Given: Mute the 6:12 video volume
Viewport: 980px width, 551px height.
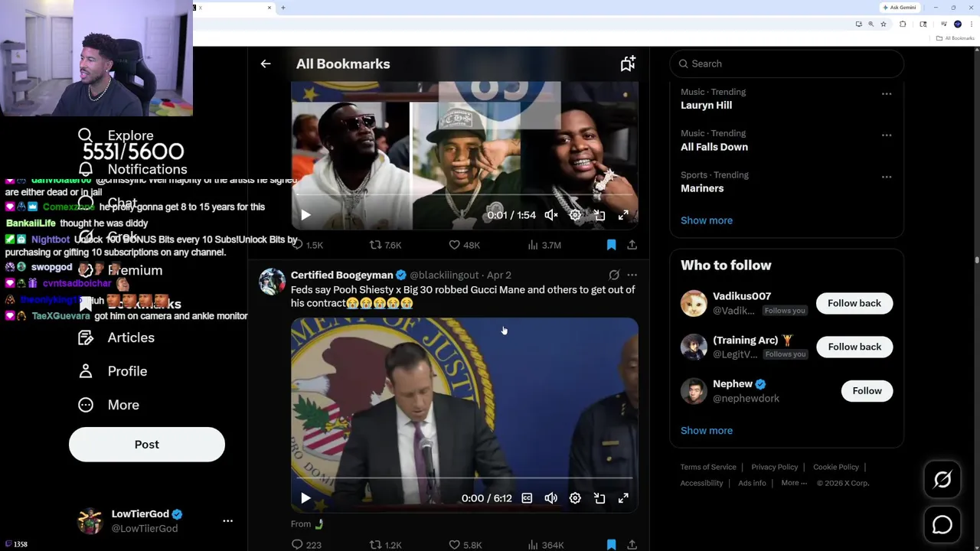Looking at the screenshot, I should click(x=551, y=498).
